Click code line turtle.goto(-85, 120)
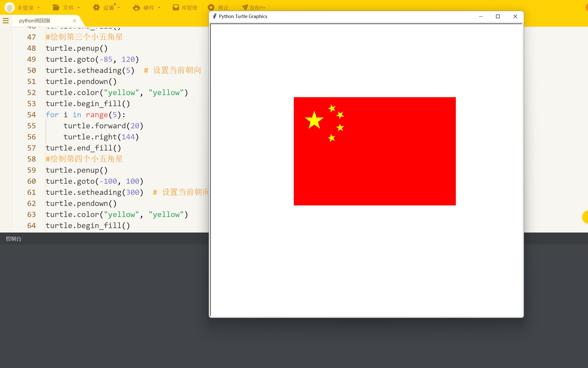Screen dimensions: 588x368 point(93,59)
